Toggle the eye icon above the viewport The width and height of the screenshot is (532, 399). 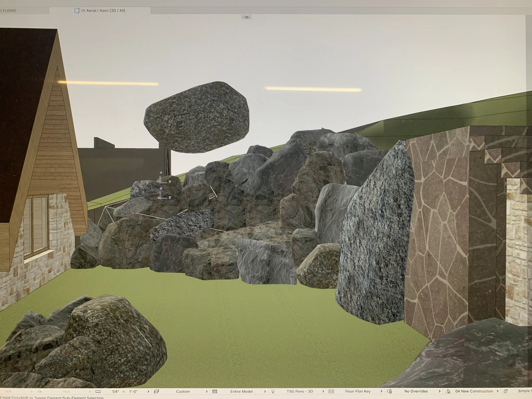click(246, 17)
